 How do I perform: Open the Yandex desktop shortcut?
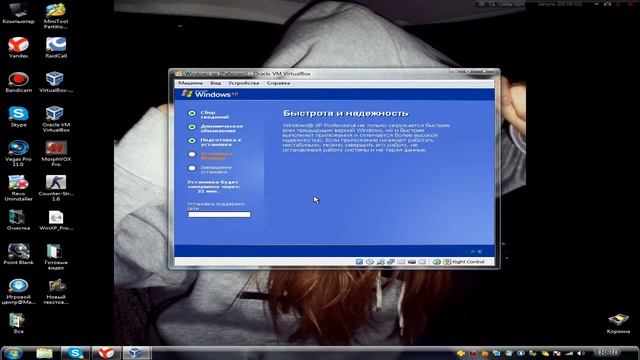[18, 47]
